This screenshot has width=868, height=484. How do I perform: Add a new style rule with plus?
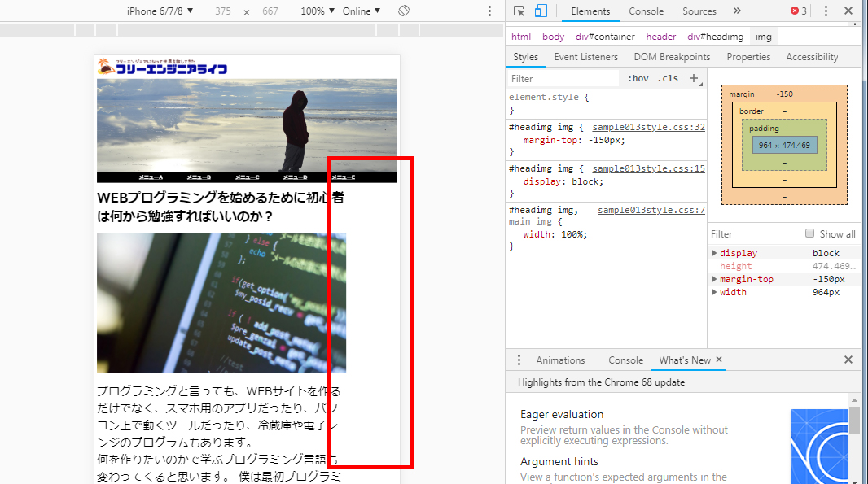click(694, 78)
